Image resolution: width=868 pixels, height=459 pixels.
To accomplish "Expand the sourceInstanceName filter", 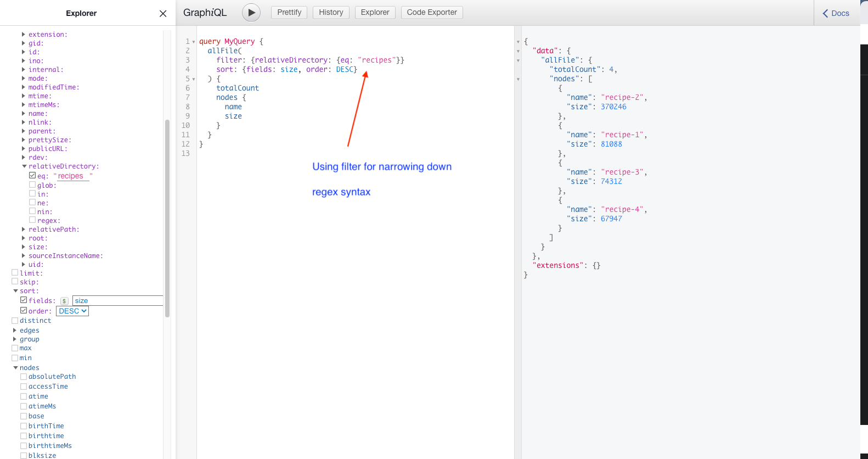I will (24, 255).
